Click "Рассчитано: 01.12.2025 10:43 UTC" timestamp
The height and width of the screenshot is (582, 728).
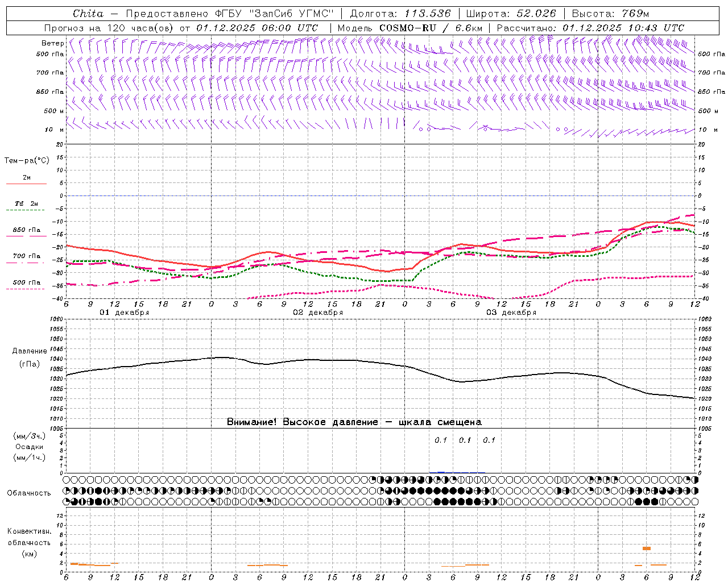pos(590,28)
